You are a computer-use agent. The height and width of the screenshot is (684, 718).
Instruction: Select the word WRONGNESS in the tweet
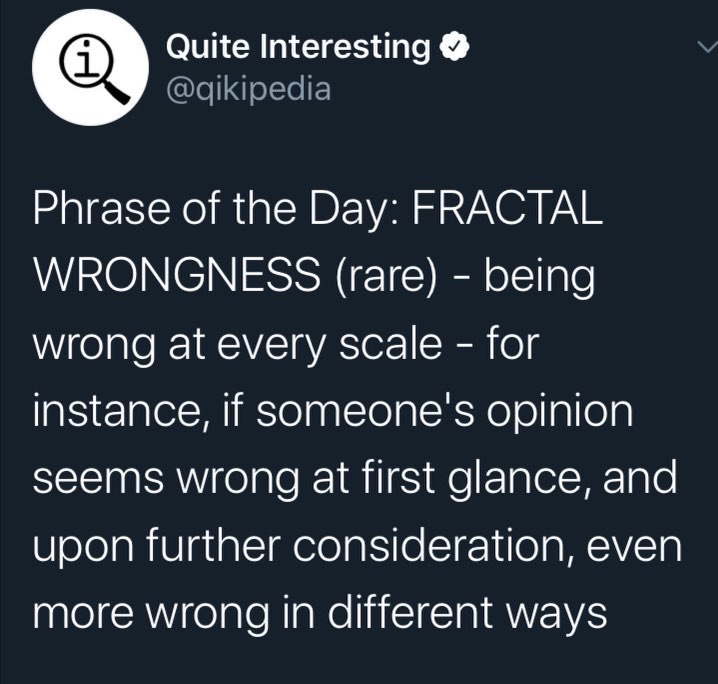[x=177, y=275]
